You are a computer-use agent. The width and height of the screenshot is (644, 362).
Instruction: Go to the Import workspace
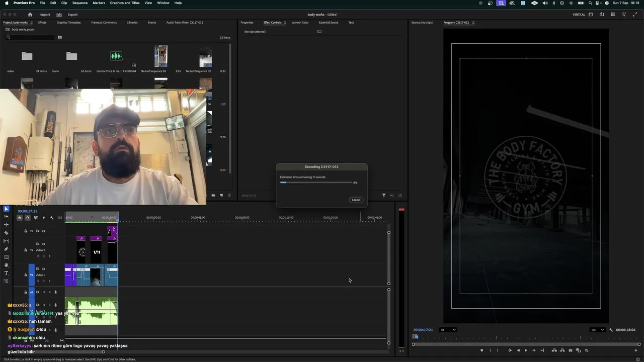[45, 15]
